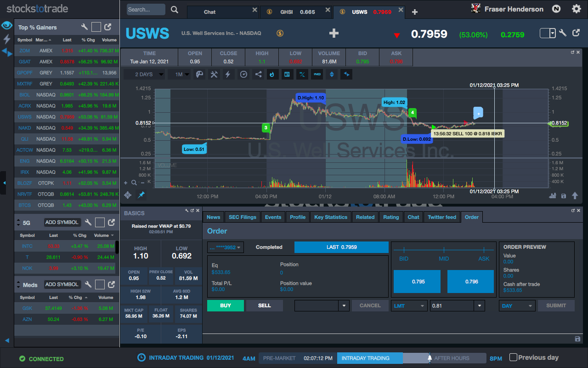Toggle the vertical up-down arrows chart icon

click(x=332, y=74)
